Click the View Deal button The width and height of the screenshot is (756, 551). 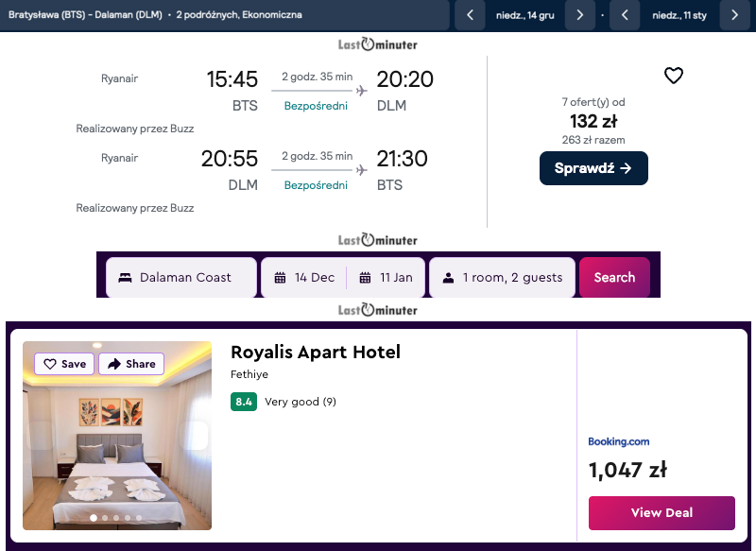click(x=661, y=513)
